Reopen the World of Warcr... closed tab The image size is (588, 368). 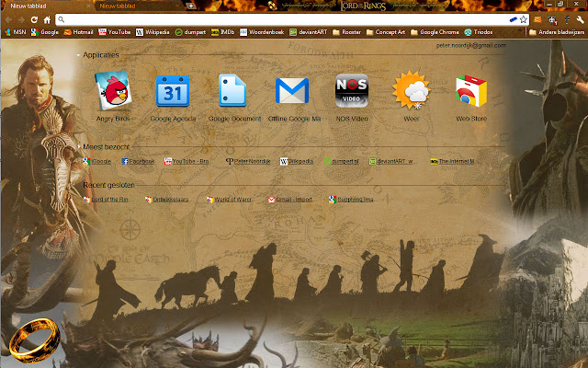(229, 200)
